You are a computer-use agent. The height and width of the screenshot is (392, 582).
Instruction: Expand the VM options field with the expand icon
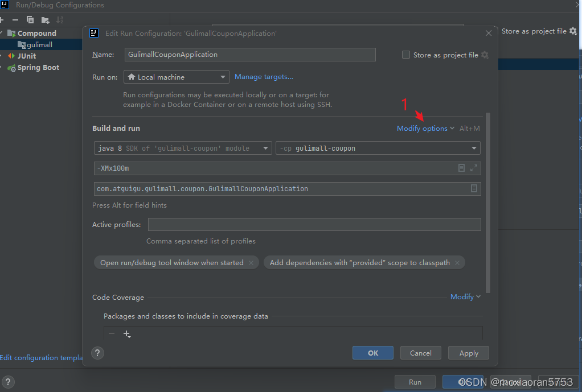(474, 168)
